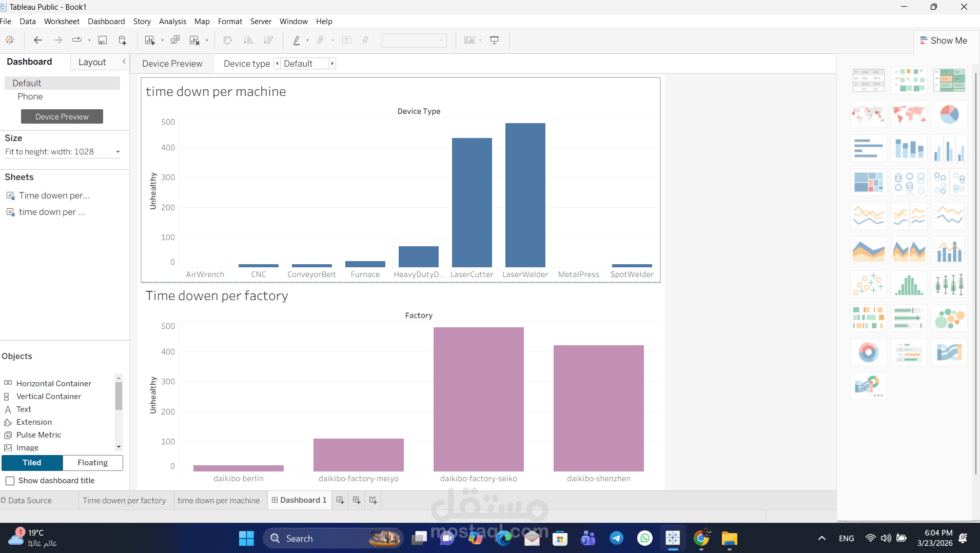Click the daikibo-factory-seiko bar
Screen dimensions: 980x553
coord(479,399)
